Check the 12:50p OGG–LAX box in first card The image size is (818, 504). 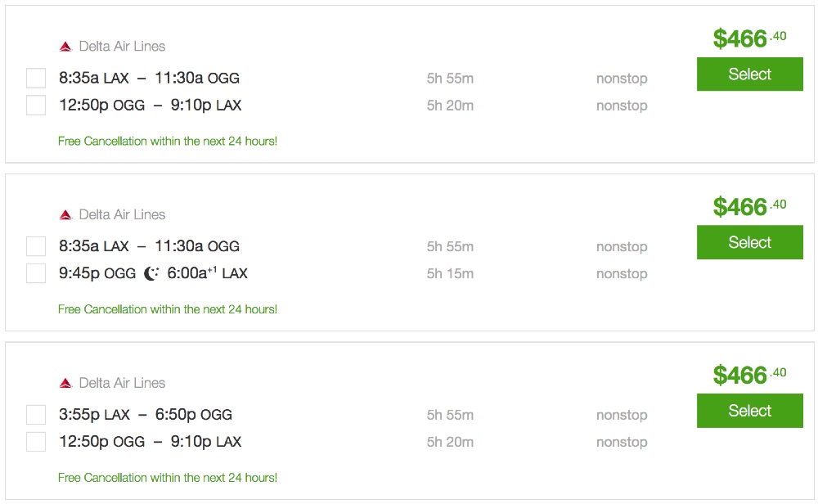click(36, 106)
